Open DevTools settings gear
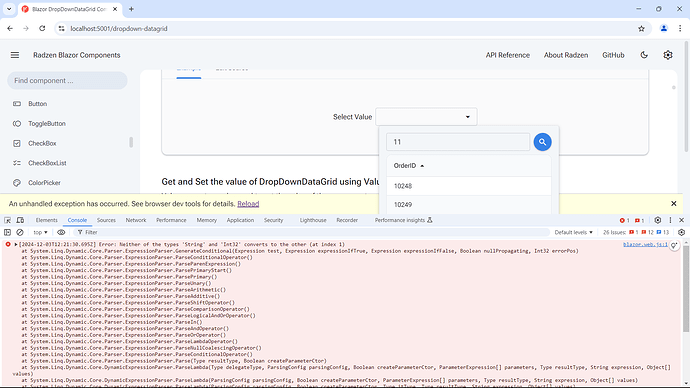Screen dimensions: 690x388 [x=658, y=220]
